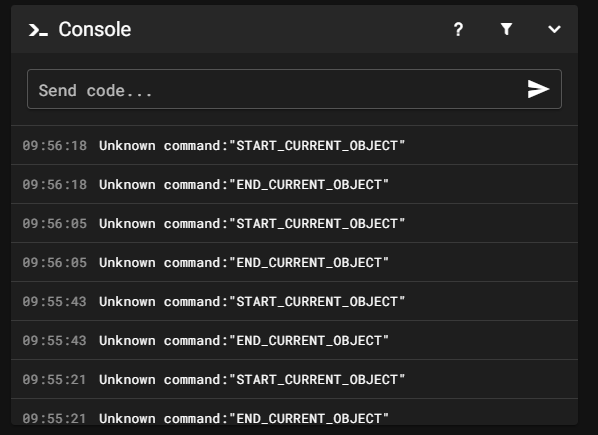Select 09:56:18 END_CURRENT_OBJECT log entry
This screenshot has width=598, height=435.
tap(294, 185)
